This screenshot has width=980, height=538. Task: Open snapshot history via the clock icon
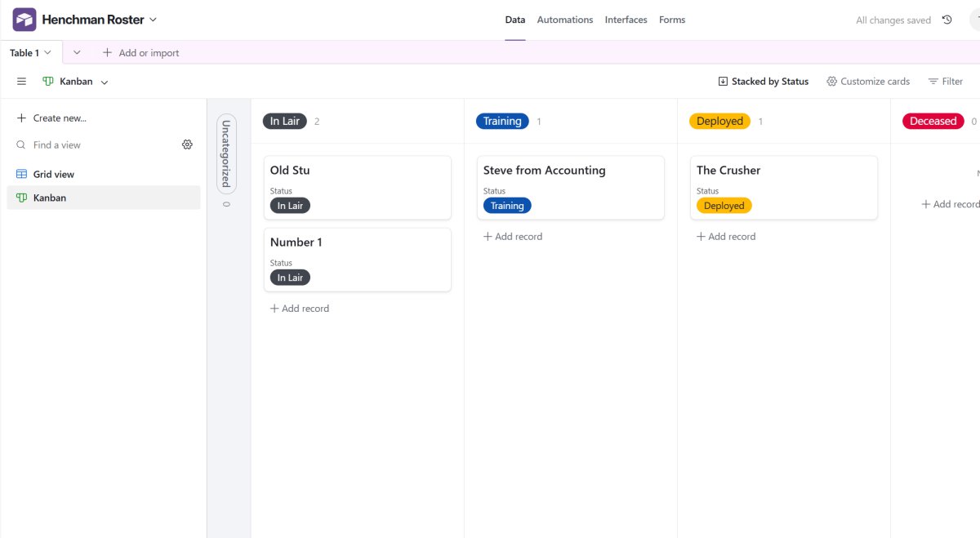coord(947,19)
